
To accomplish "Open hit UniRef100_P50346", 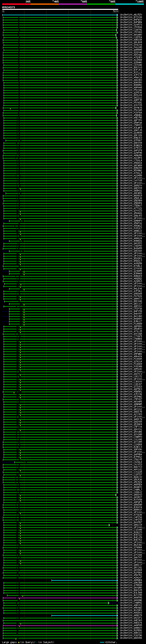I will (x=131, y=90).
